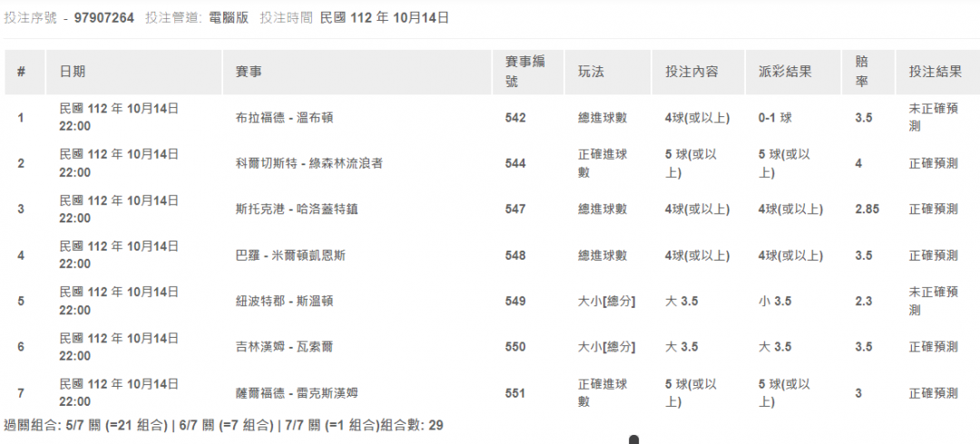The width and height of the screenshot is (980, 444).
Task: Click 大小[總分] play type in row 549
Action: [606, 301]
